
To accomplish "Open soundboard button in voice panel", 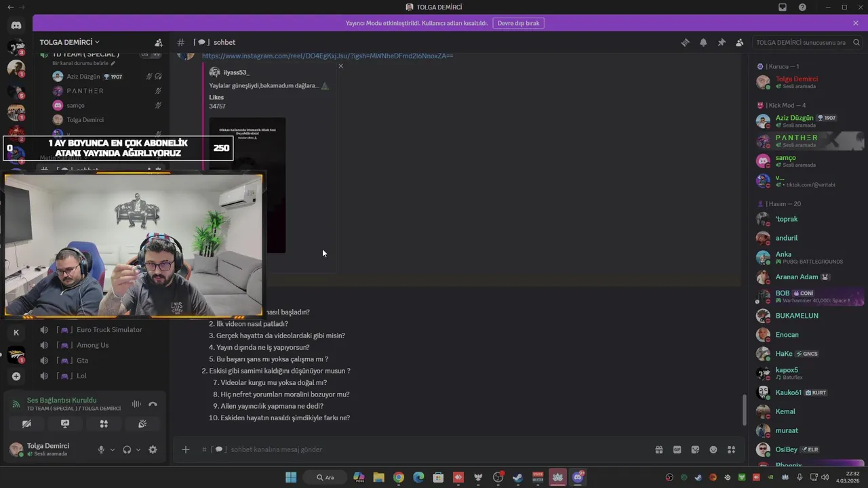I will click(x=142, y=424).
